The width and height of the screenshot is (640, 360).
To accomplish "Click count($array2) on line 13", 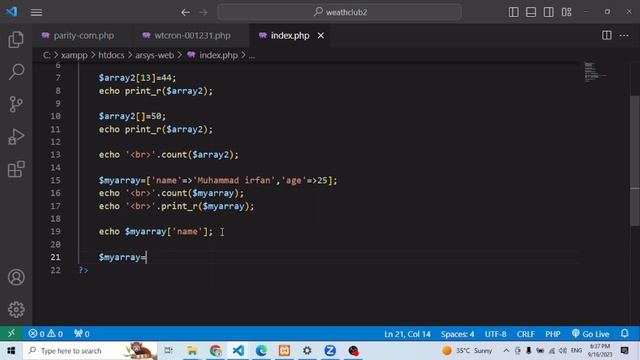I will [197, 154].
